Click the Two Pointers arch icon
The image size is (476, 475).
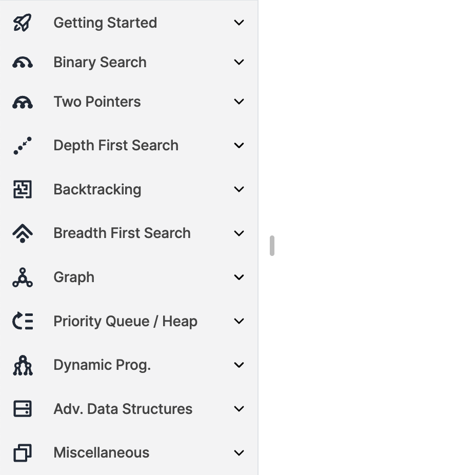22,101
